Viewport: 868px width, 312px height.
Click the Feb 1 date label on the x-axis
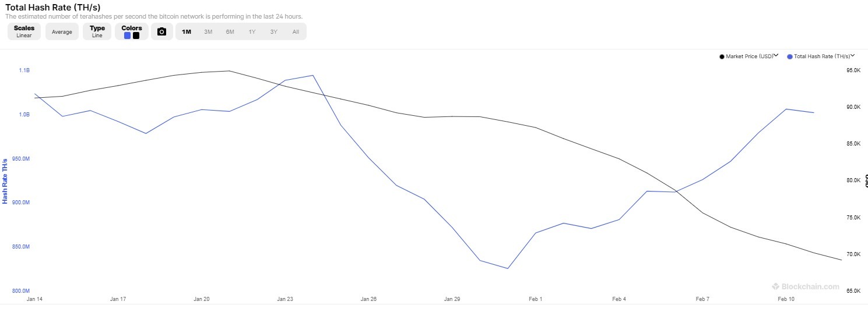pyautogui.click(x=535, y=299)
